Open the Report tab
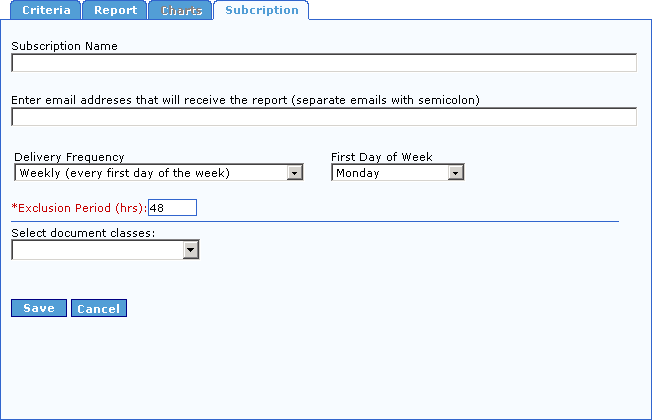 pos(115,11)
